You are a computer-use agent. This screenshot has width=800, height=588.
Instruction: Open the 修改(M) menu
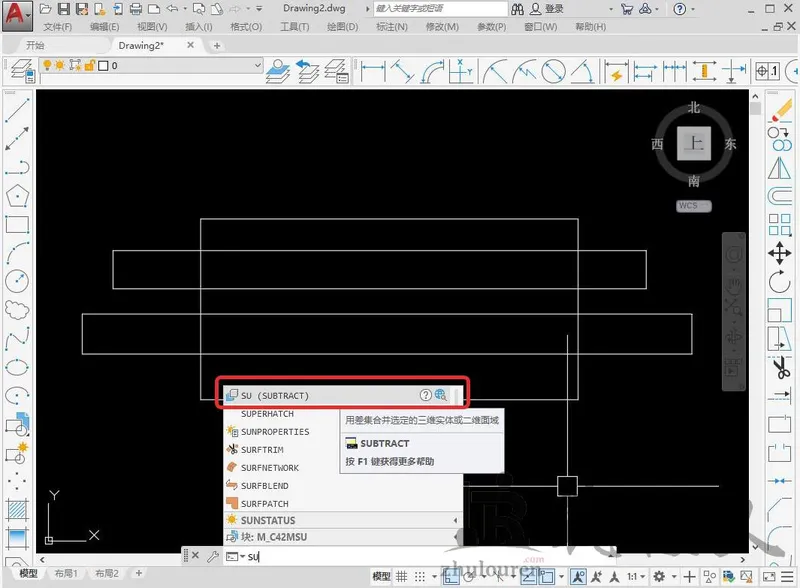[x=442, y=27]
